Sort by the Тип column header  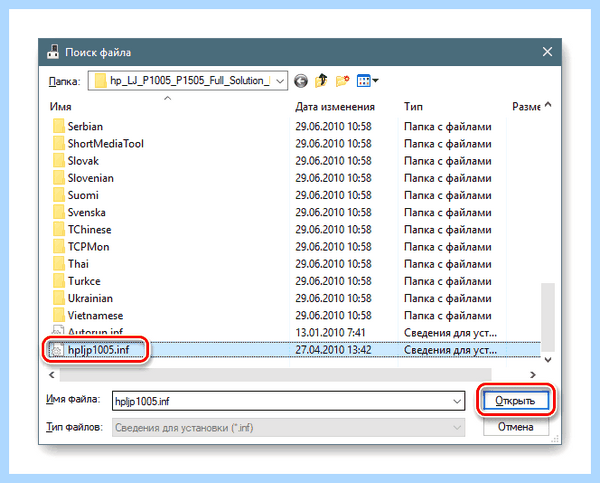click(413, 107)
